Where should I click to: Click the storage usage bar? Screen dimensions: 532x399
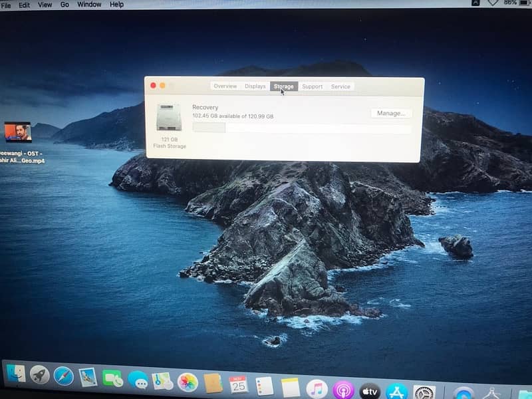click(x=302, y=128)
